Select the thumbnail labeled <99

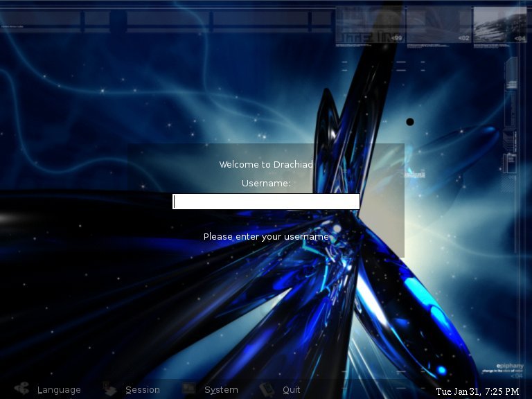[370, 25]
